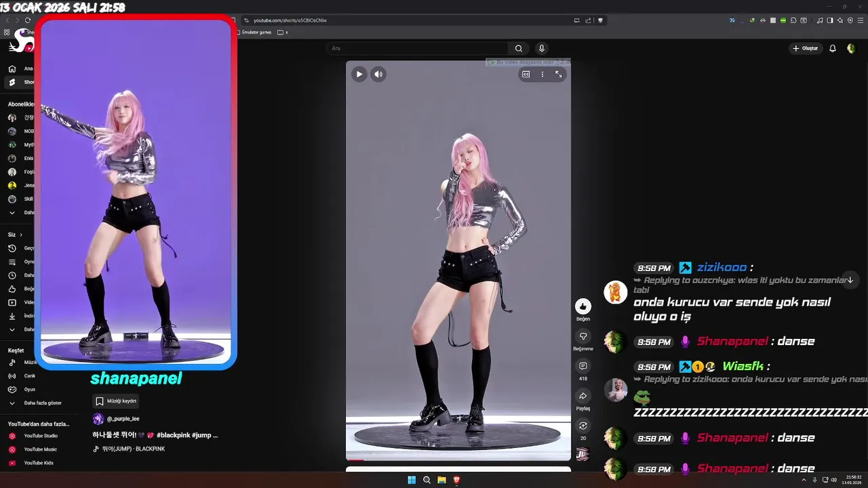Click Wiasfk username in chat
The width and height of the screenshot is (868, 488).
(x=743, y=366)
